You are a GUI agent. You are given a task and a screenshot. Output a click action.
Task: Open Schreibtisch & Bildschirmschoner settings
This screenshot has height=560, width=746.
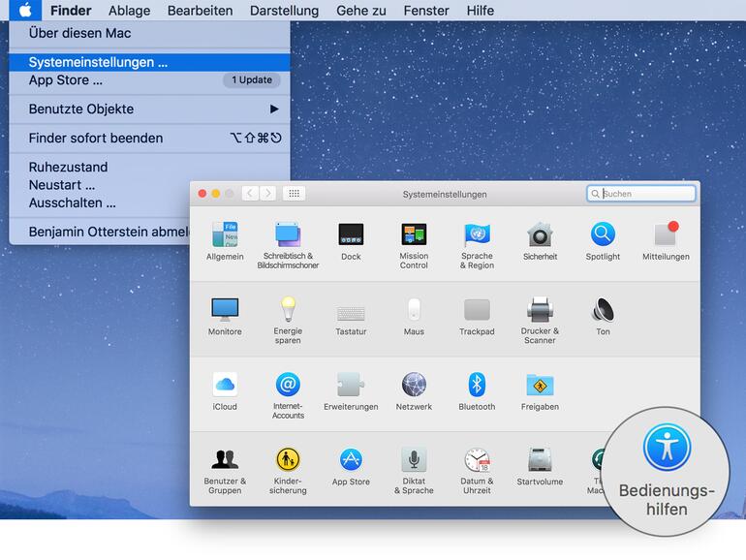(288, 235)
